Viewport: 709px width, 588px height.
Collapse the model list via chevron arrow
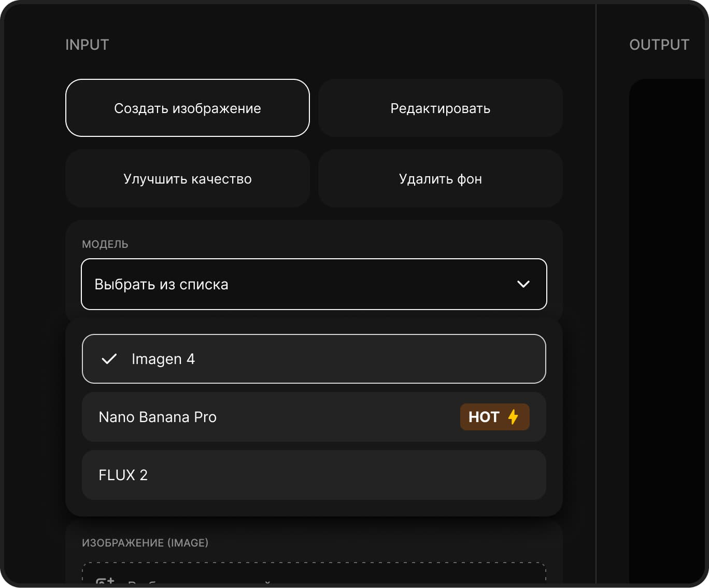click(523, 284)
